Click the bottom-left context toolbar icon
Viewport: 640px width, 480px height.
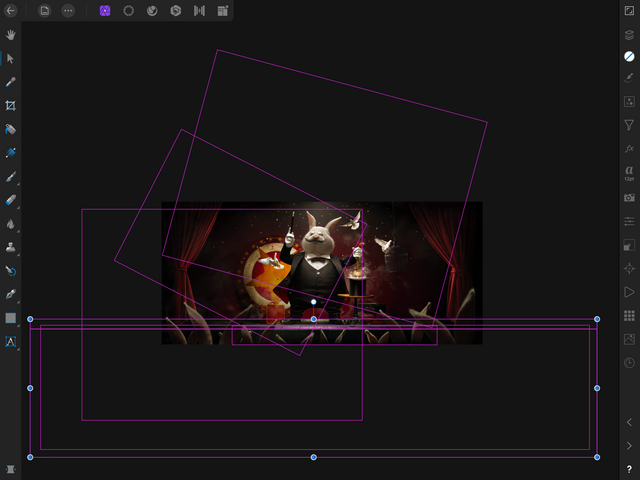pos(11,469)
